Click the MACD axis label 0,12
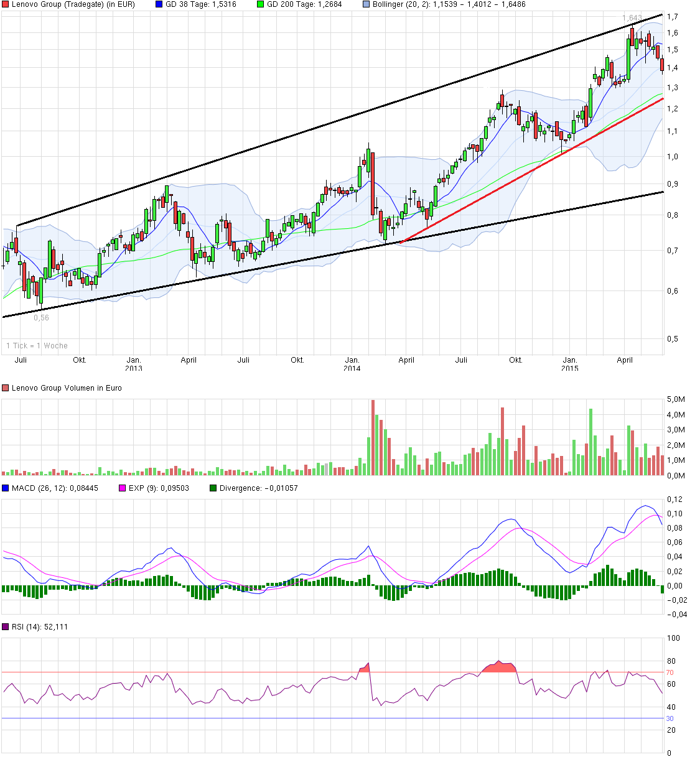Viewport: 700px width, 762px height. 674,499
